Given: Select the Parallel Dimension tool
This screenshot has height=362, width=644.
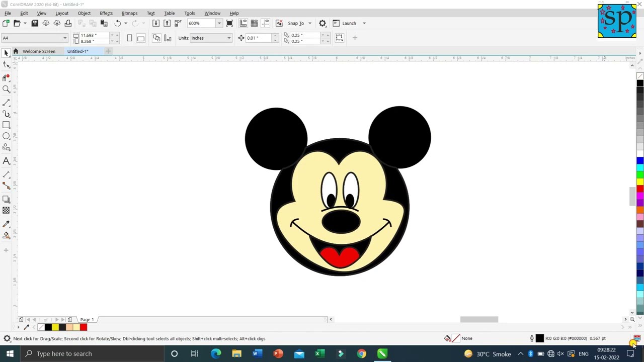Looking at the screenshot, I should 6,174.
